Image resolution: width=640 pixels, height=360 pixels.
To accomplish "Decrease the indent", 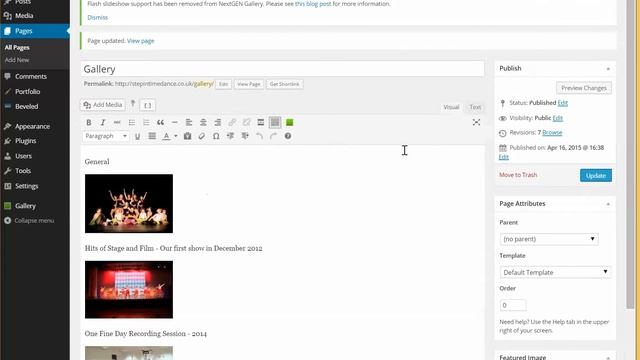I will point(230,136).
